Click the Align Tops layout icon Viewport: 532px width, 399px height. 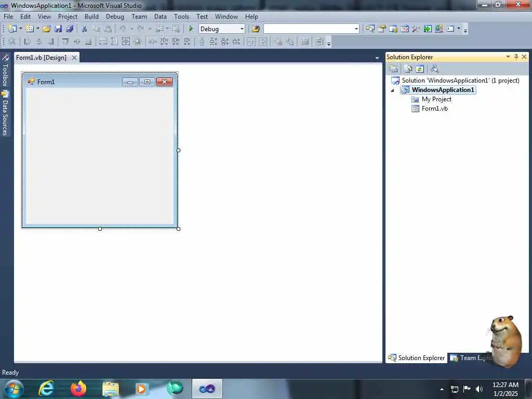point(65,42)
